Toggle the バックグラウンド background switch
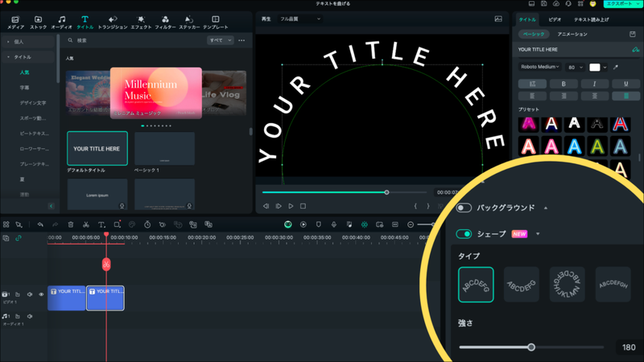The width and height of the screenshot is (644, 362). pos(464,208)
